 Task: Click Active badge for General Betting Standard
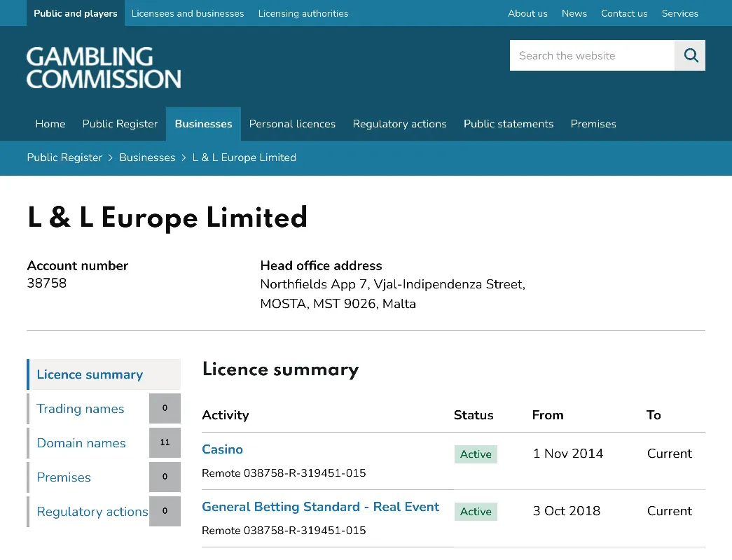(x=476, y=512)
